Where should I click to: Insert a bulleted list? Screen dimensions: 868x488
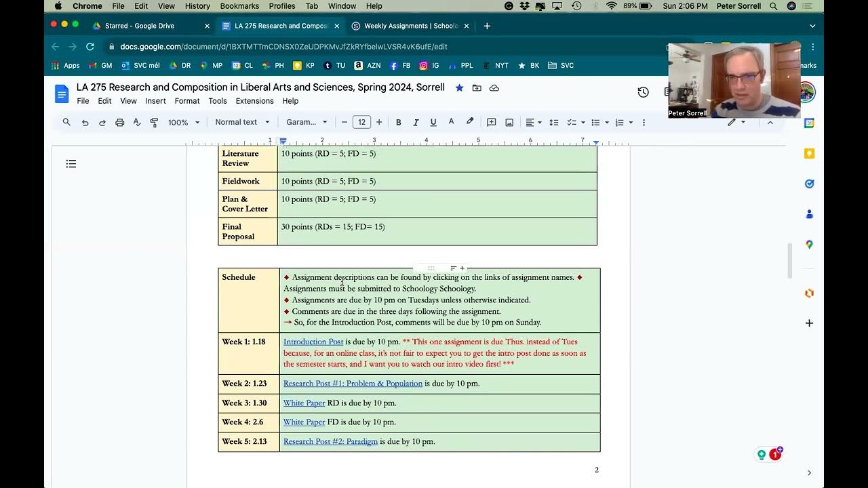pos(595,123)
